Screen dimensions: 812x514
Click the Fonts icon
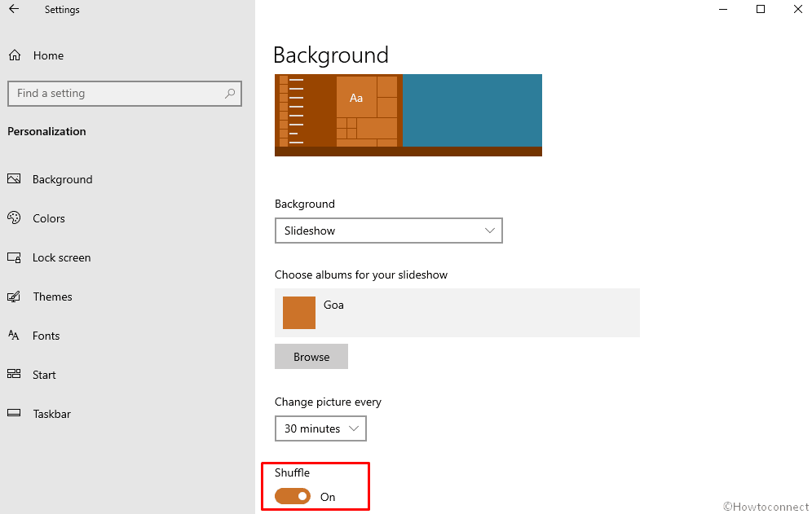coord(14,336)
